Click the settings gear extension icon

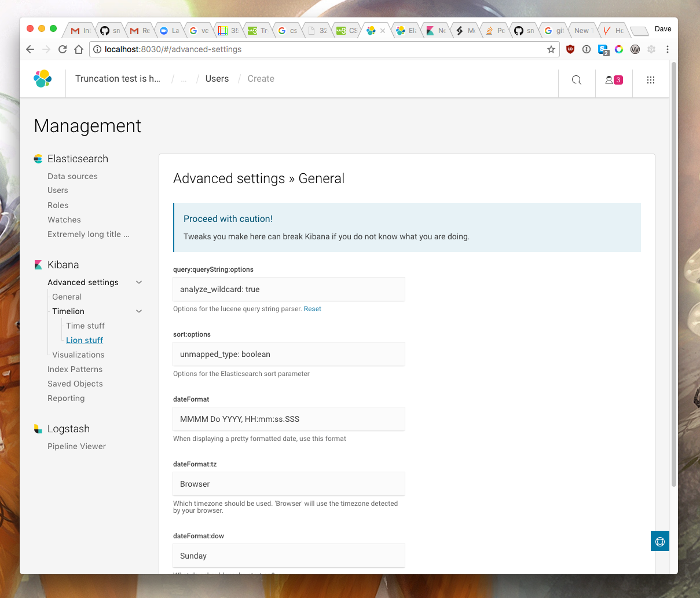tap(651, 49)
